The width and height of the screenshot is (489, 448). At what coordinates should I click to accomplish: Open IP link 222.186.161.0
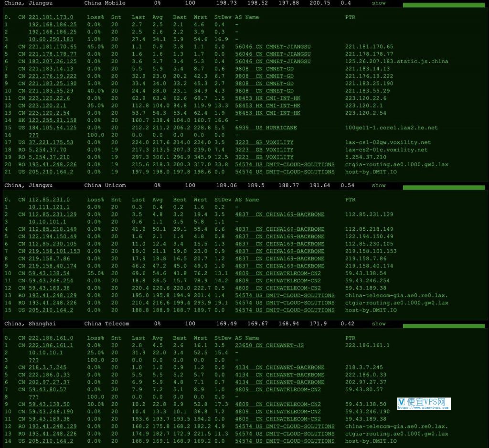click(51, 338)
